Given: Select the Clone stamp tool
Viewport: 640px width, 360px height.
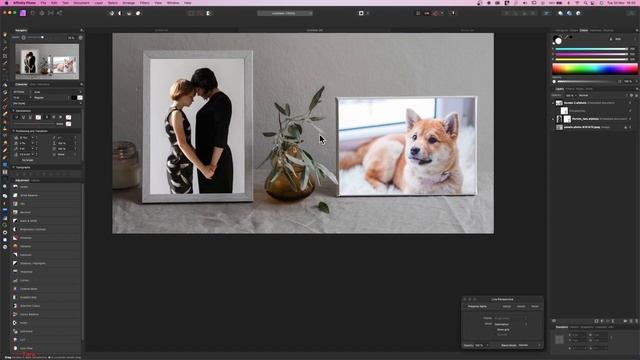Looking at the screenshot, I should coord(5,129).
